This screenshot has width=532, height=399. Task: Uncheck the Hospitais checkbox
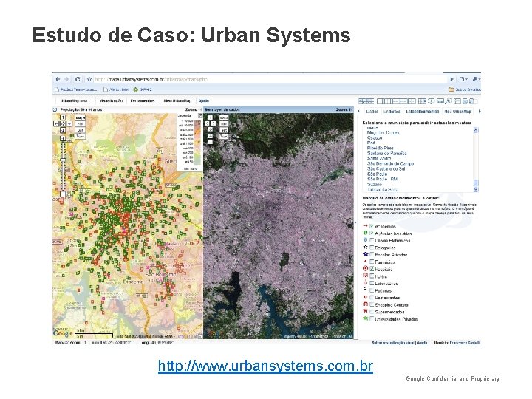click(372, 269)
